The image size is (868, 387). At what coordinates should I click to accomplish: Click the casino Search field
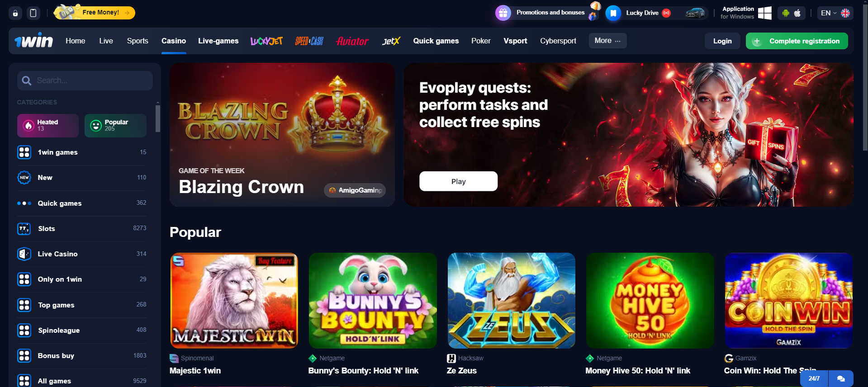tap(85, 80)
